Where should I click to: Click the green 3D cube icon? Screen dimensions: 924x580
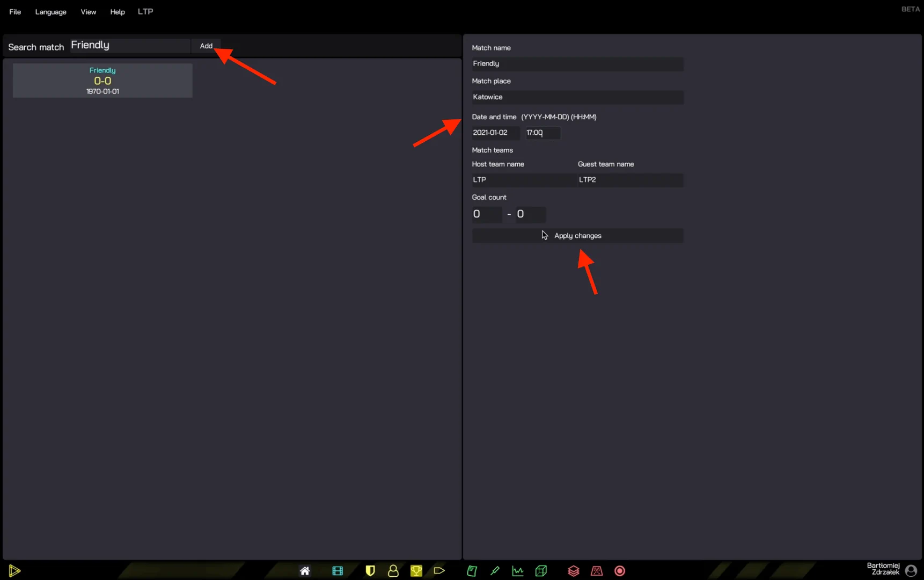click(x=541, y=571)
